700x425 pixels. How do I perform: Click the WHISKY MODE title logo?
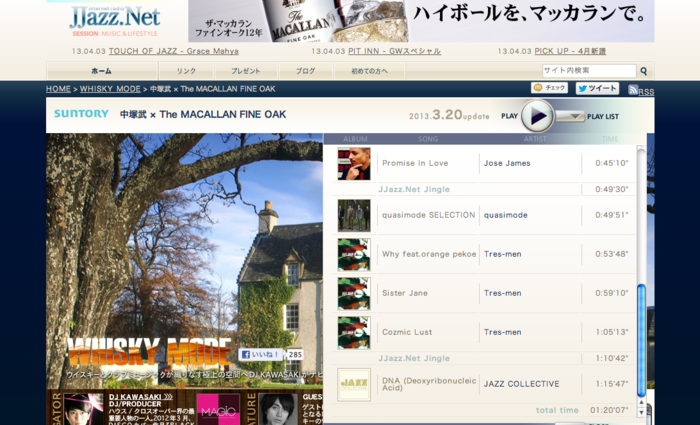click(x=149, y=352)
